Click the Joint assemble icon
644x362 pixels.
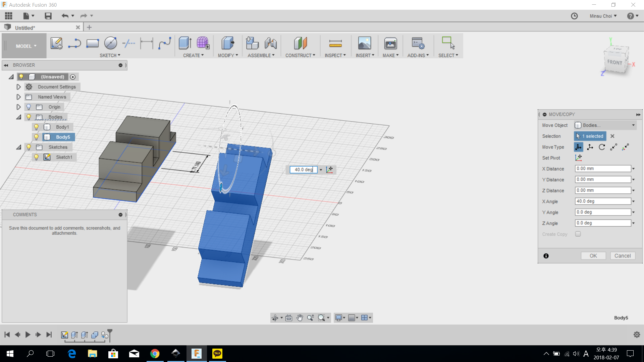coord(271,43)
